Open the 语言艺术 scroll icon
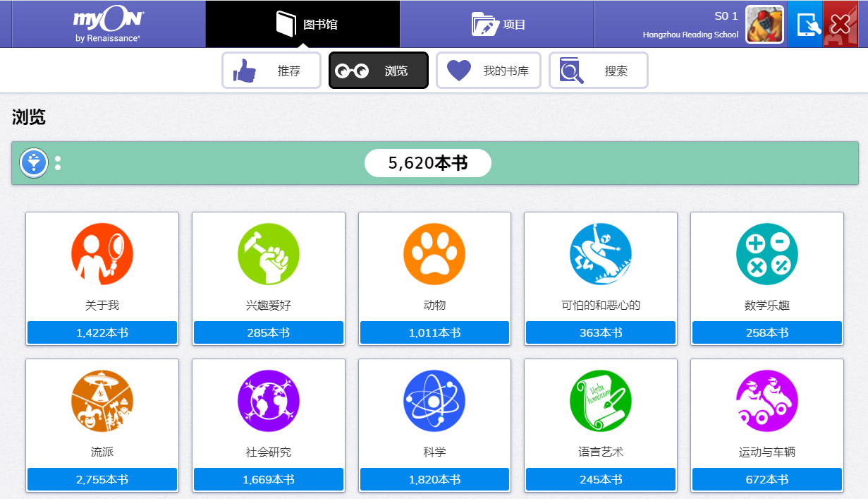 [x=600, y=401]
